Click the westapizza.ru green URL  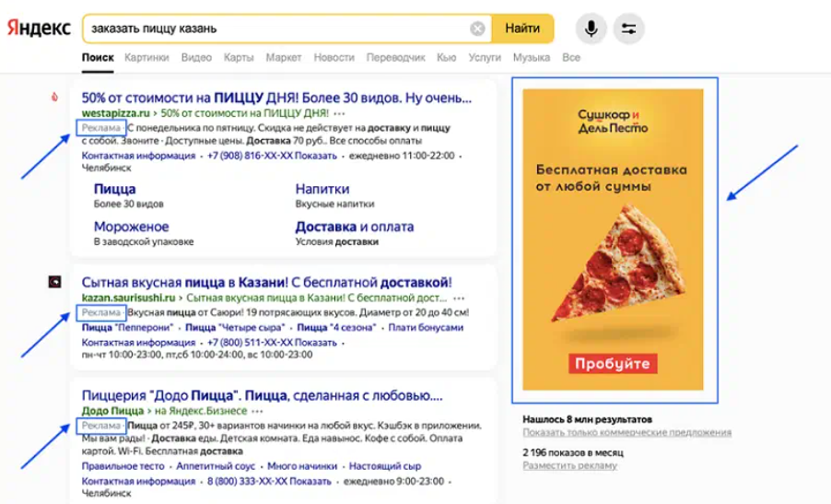[115, 113]
